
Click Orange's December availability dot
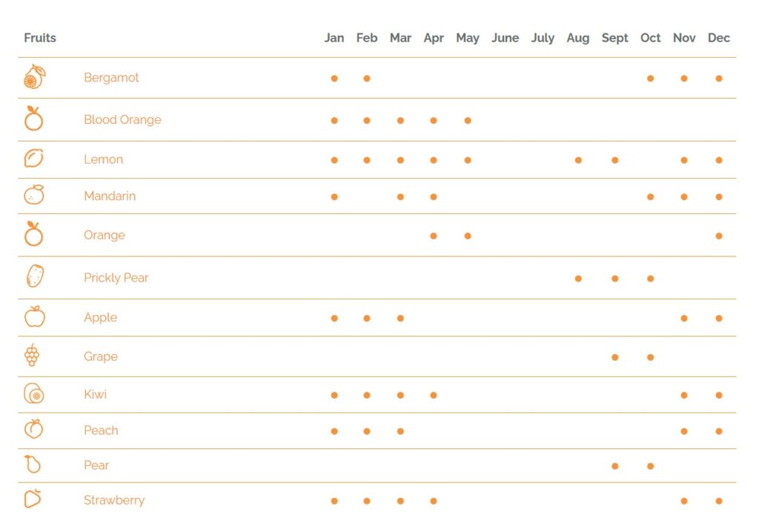719,236
